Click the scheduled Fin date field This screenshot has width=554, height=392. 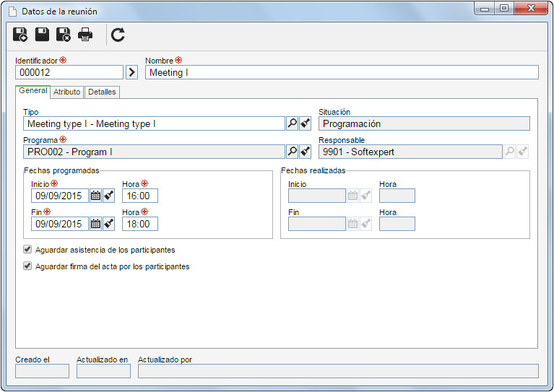point(60,224)
